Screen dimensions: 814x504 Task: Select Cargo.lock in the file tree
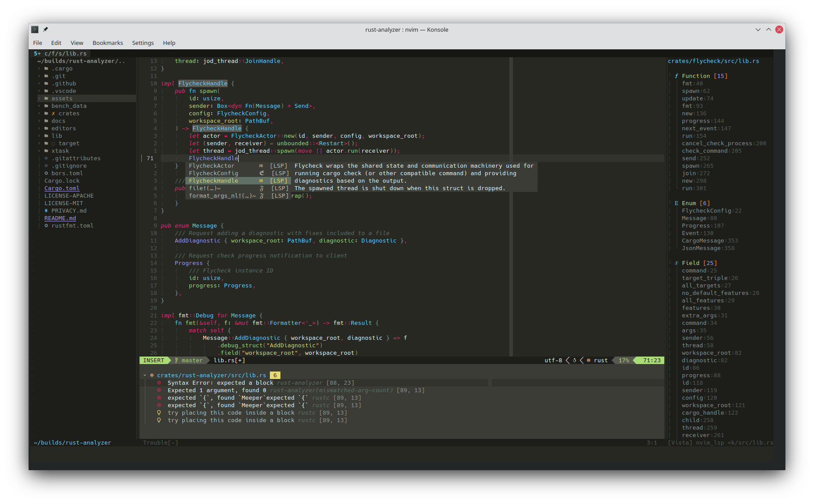click(62, 181)
